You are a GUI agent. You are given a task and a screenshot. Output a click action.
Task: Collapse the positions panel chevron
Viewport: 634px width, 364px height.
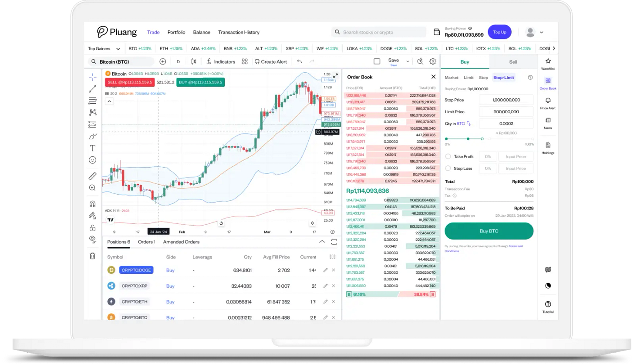(322, 242)
